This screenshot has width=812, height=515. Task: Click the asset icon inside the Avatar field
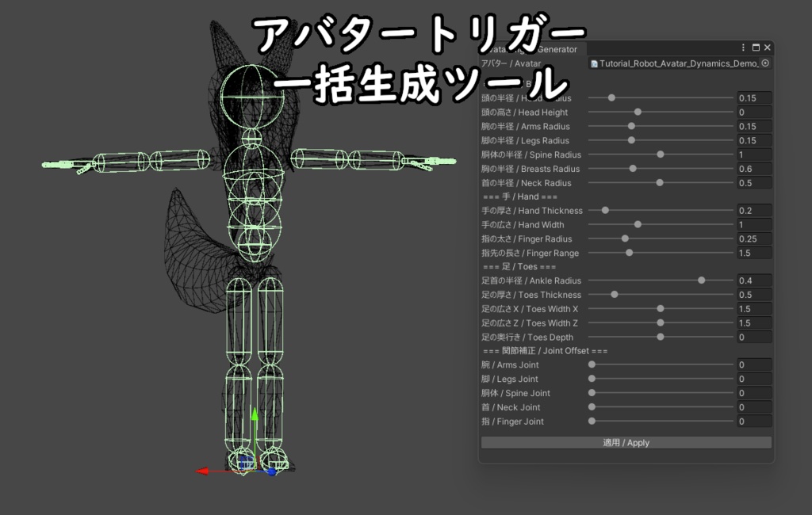tap(595, 63)
